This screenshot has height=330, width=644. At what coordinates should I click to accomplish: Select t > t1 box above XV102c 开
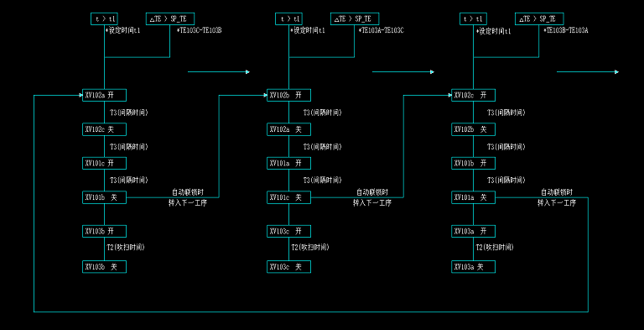tap(473, 19)
